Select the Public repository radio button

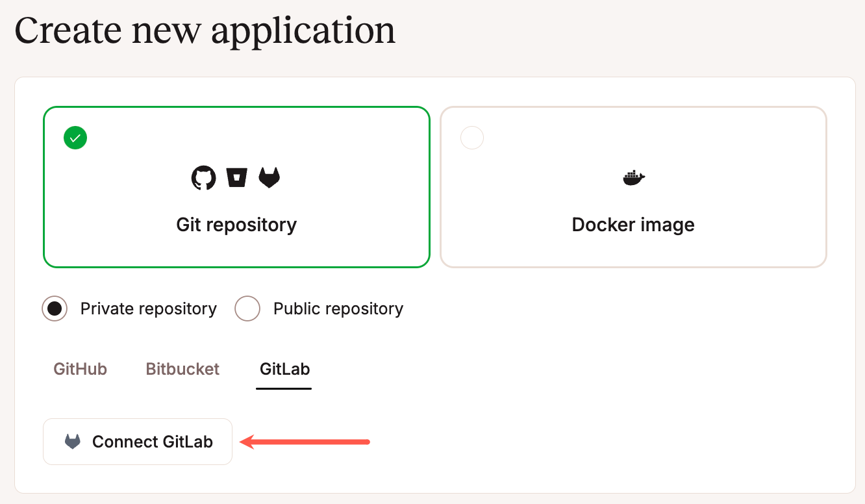(247, 309)
